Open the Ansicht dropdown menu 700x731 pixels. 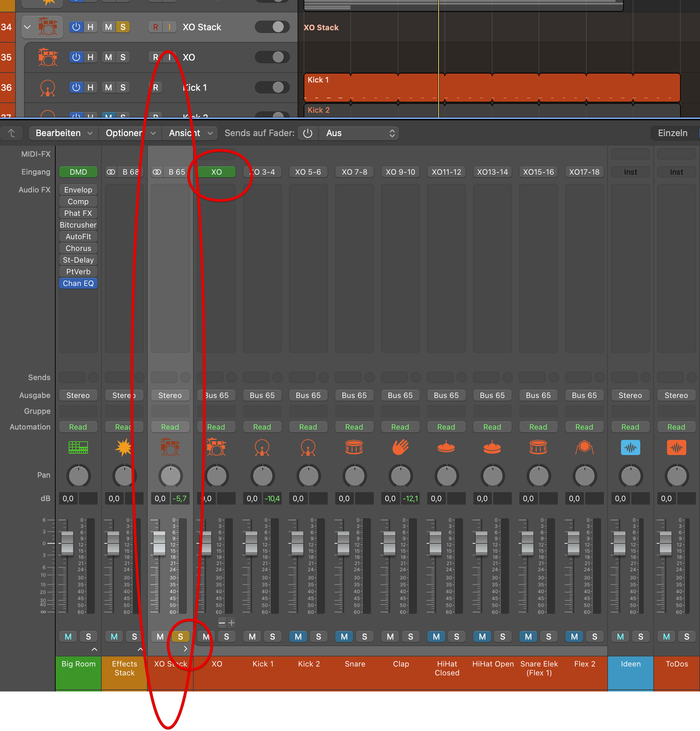190,133
